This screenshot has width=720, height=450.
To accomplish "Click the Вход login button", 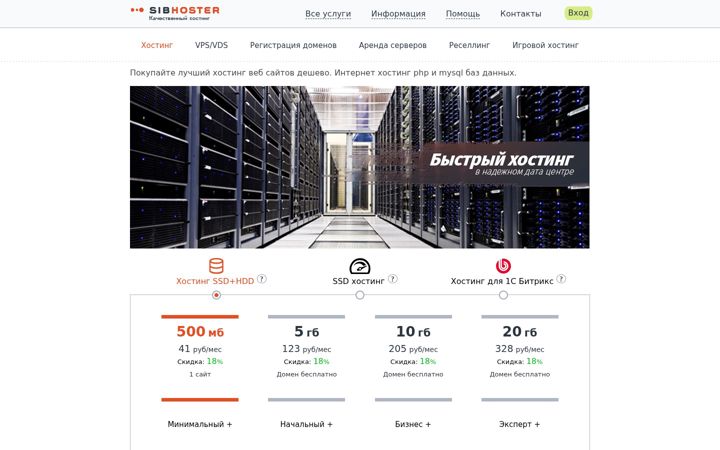I will pyautogui.click(x=578, y=13).
